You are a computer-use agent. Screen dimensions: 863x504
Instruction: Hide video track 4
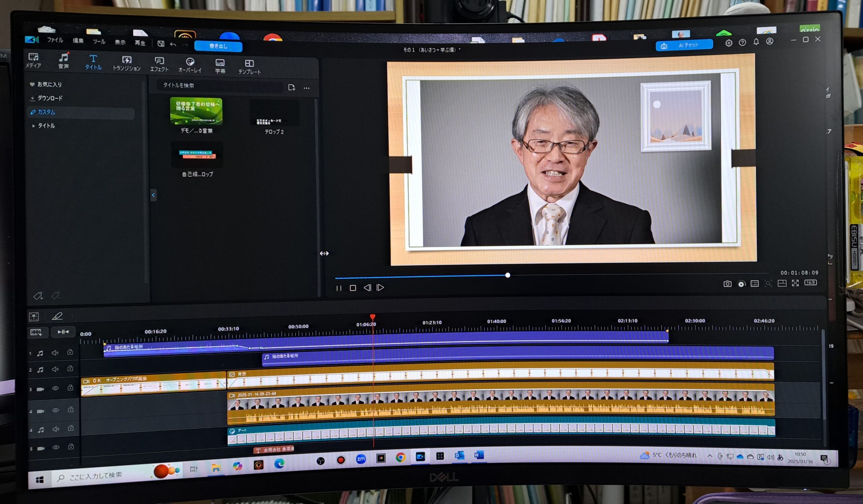[x=56, y=411]
